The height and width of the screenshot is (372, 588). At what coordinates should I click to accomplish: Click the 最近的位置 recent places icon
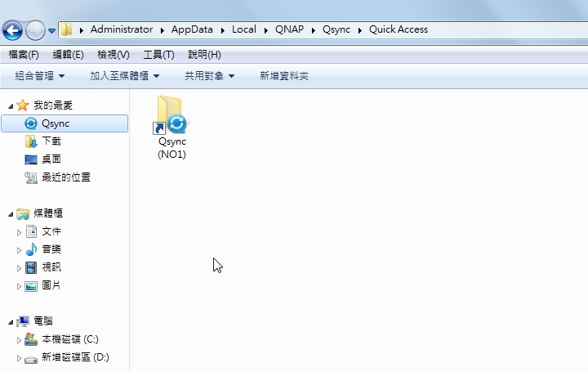tap(31, 177)
